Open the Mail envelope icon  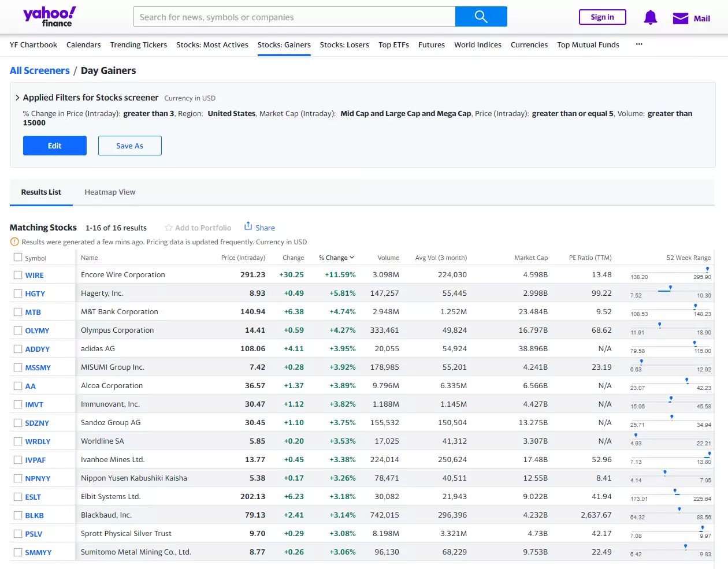click(x=681, y=18)
